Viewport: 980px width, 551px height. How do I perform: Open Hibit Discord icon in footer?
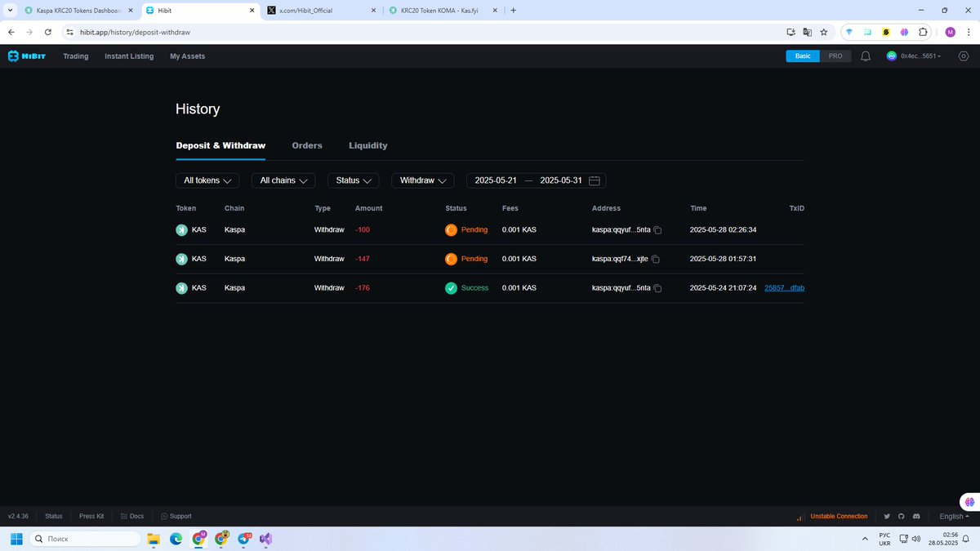click(917, 517)
